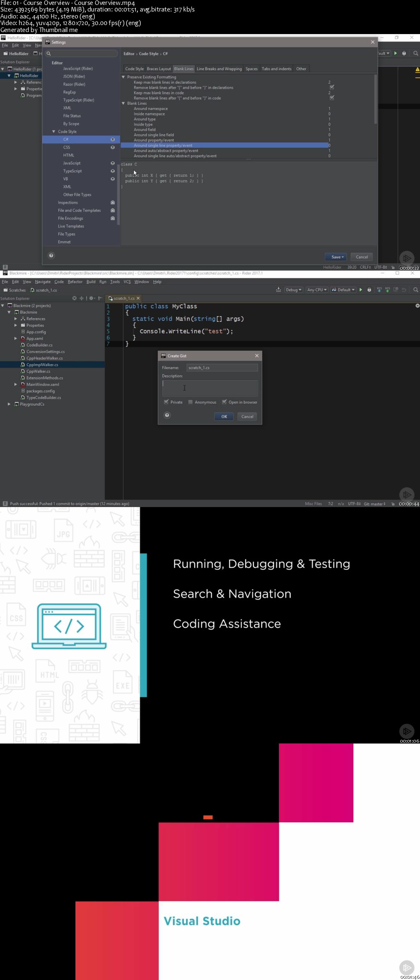Screen dimensions: 420x980
Task: Hide the Solution Explorer panel via hide icon
Action: tap(100, 298)
